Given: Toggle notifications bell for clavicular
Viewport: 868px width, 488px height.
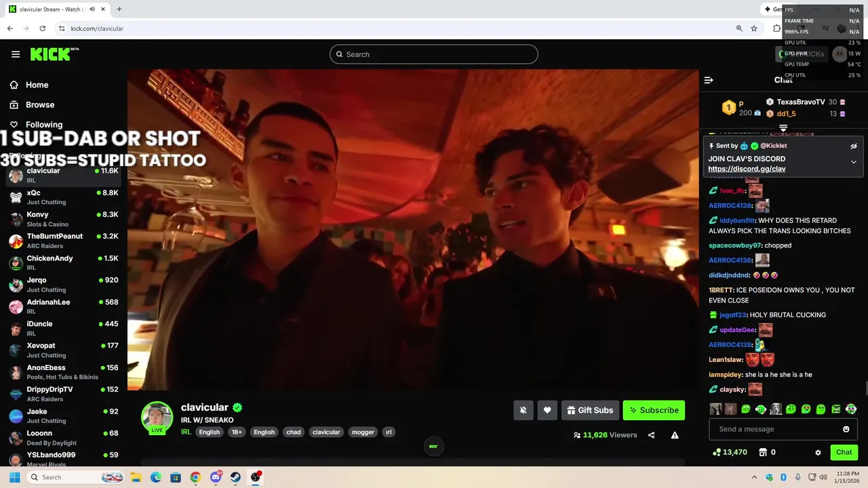Looking at the screenshot, I should click(524, 410).
